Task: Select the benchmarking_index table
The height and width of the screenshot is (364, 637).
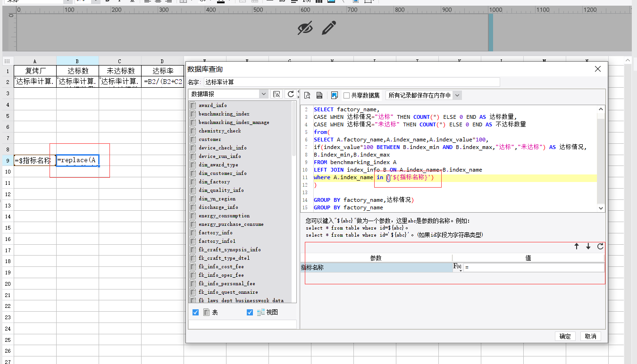Action: tap(224, 114)
